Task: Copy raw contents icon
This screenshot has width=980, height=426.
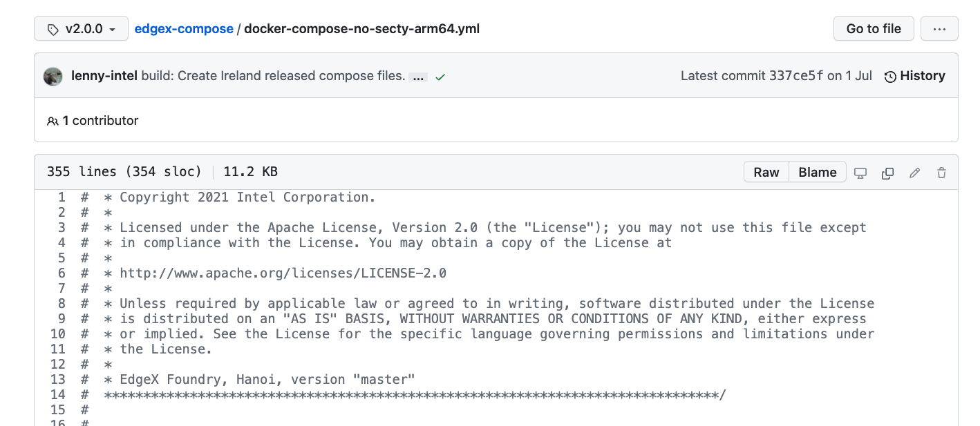Action: (888, 173)
